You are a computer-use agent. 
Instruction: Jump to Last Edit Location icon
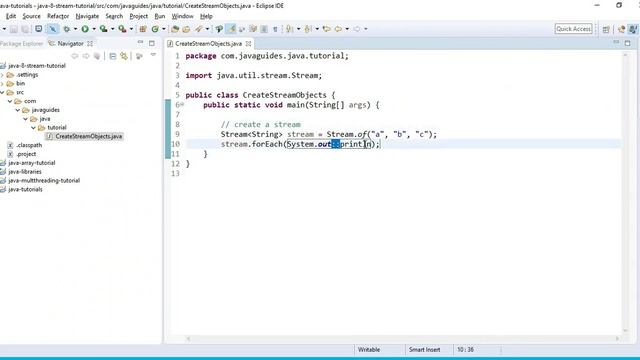pyautogui.click(x=326, y=29)
